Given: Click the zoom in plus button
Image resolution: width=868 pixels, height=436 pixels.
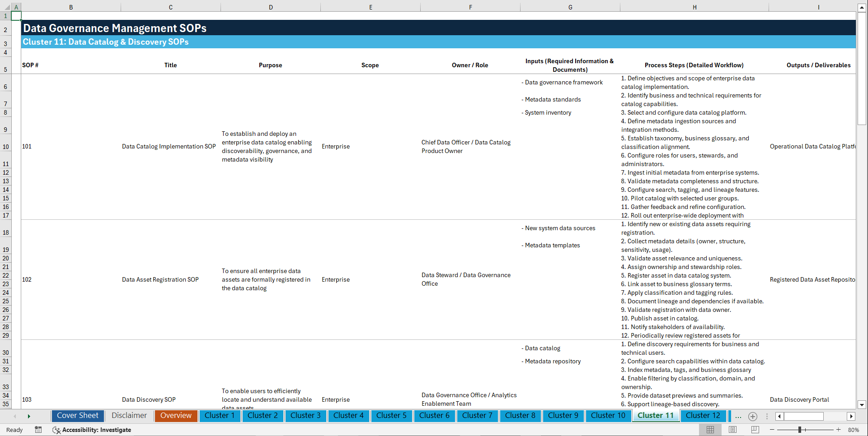Looking at the screenshot, I should point(839,430).
